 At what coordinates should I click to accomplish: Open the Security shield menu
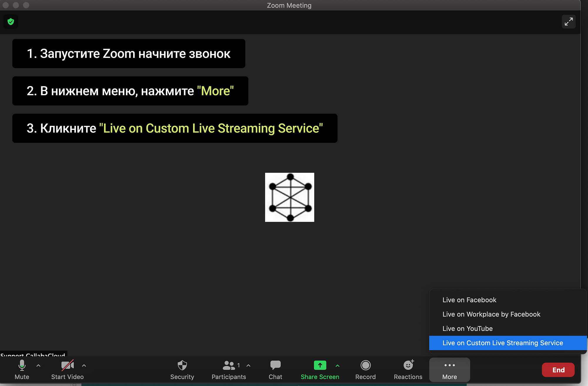[x=182, y=370]
